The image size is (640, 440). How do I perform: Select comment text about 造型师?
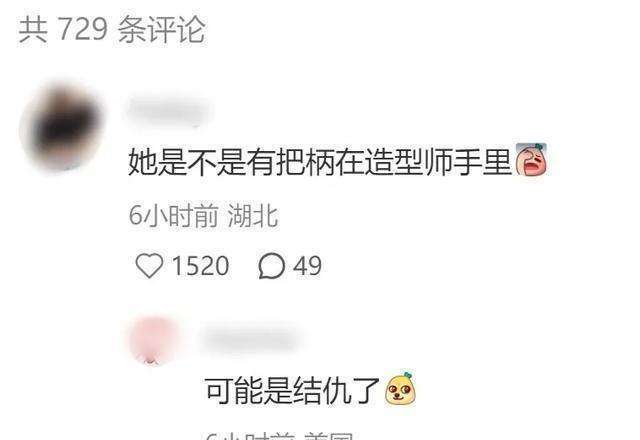coord(320,162)
